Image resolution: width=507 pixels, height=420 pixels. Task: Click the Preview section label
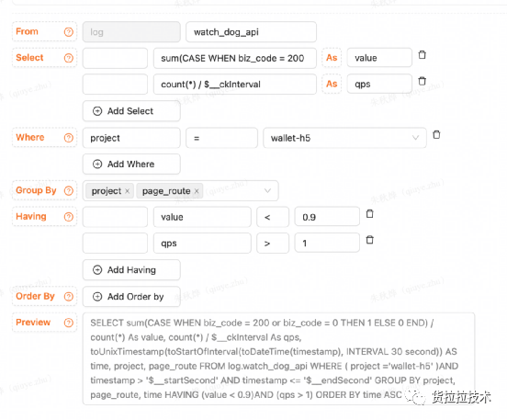(x=33, y=323)
